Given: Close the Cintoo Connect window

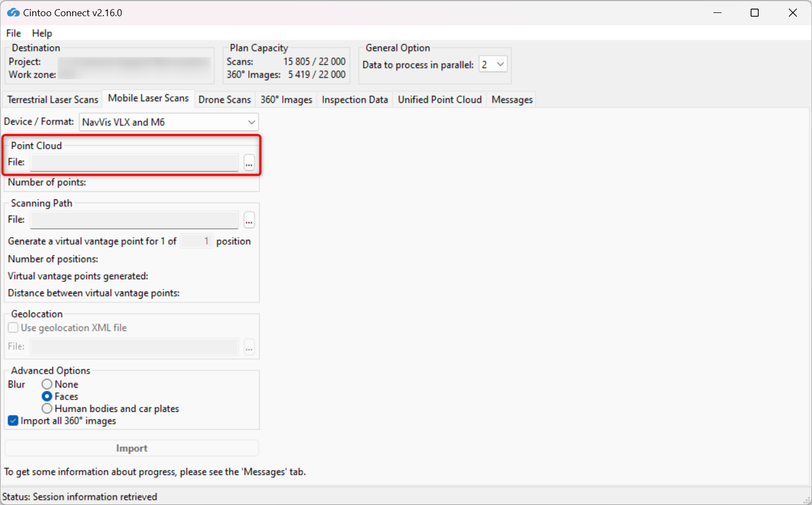Looking at the screenshot, I should coord(793,13).
